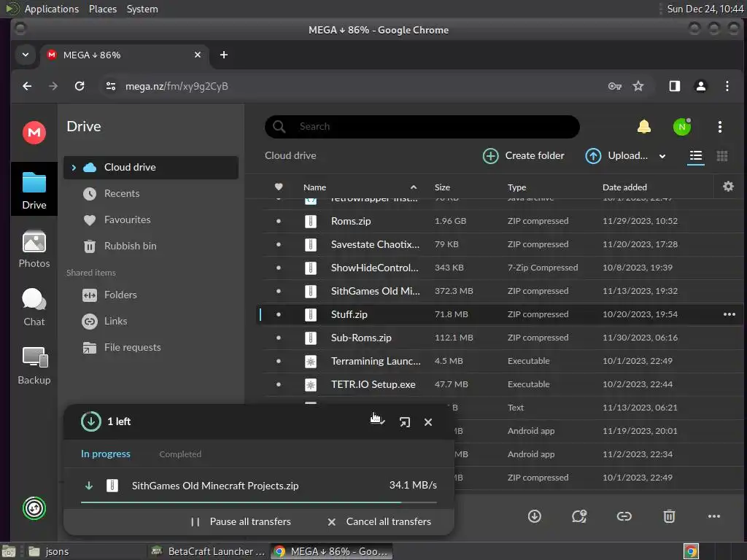Sort by Name column arrow

tap(414, 187)
